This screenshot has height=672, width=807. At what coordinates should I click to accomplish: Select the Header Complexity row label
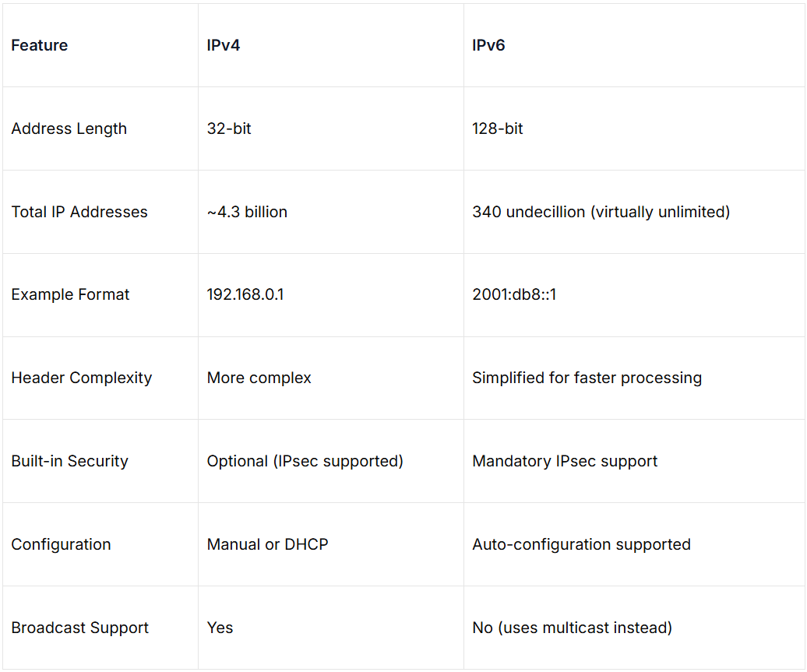coord(82,378)
